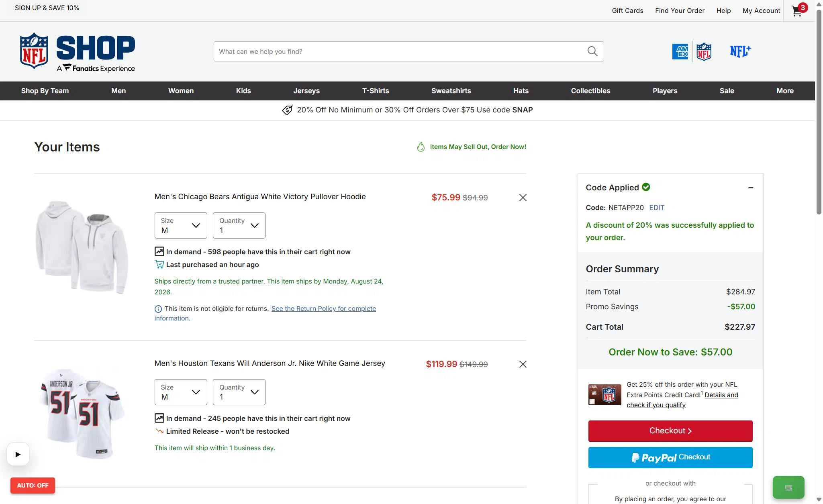Image resolution: width=823 pixels, height=504 pixels.
Task: Remove the Chicago Bears hoodie from cart
Action: (523, 198)
